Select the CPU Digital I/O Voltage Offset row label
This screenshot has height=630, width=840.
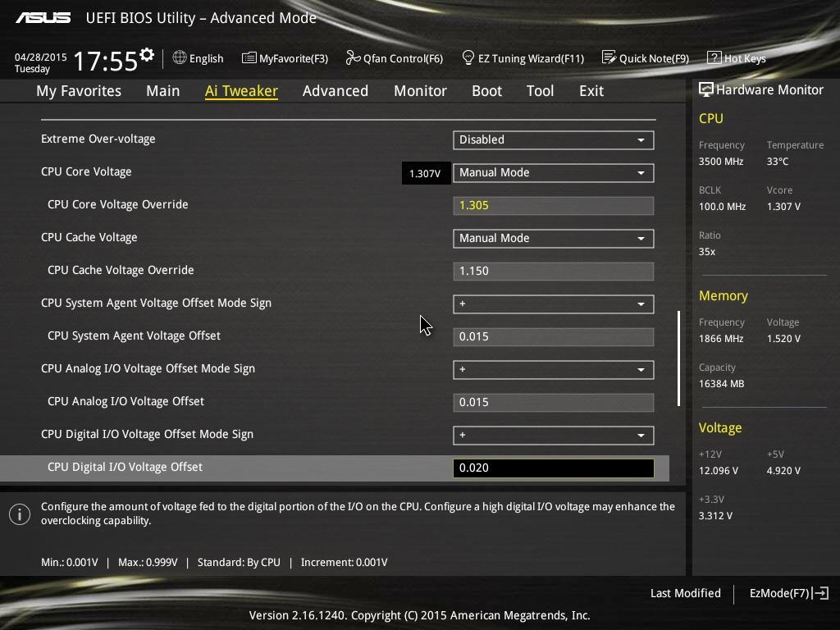pos(125,467)
